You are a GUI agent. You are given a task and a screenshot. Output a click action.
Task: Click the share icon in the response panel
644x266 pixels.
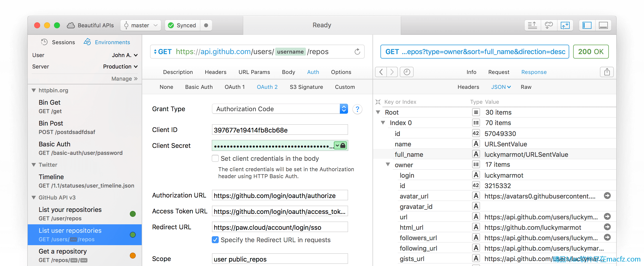pos(607,72)
